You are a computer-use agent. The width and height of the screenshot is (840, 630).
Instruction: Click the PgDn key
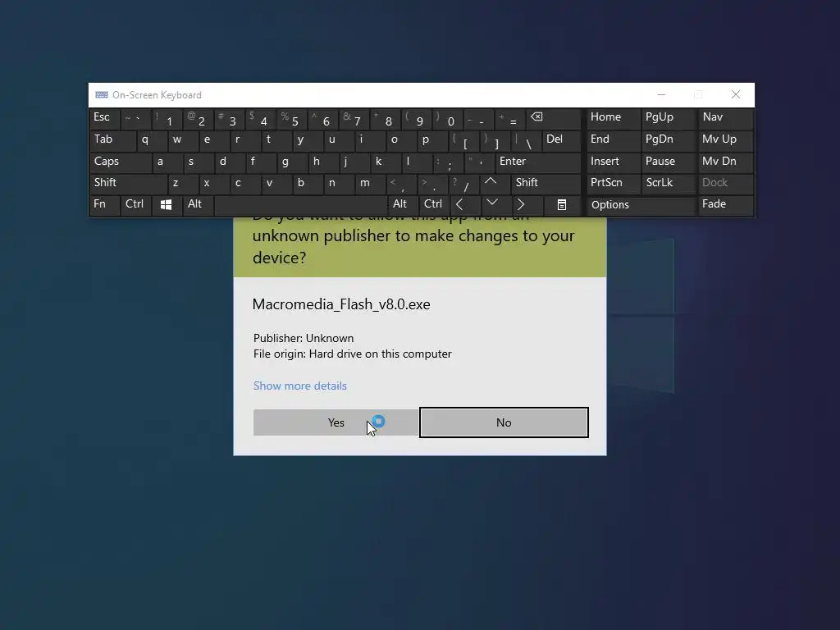pos(669,140)
